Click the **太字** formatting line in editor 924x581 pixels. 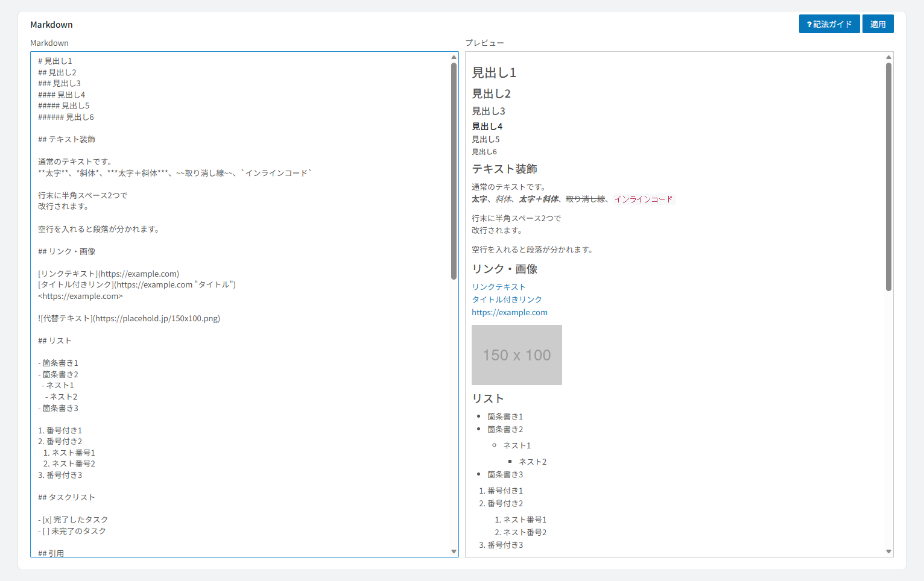(175, 173)
